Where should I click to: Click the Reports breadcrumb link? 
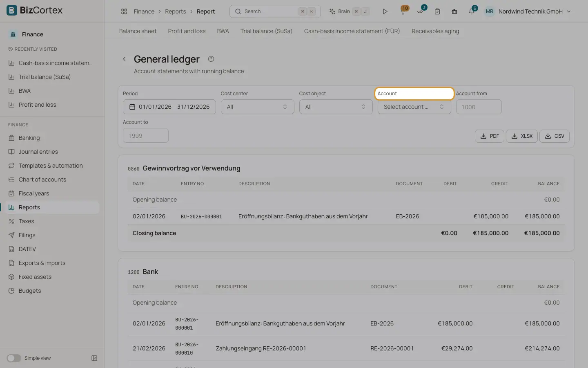[176, 11]
